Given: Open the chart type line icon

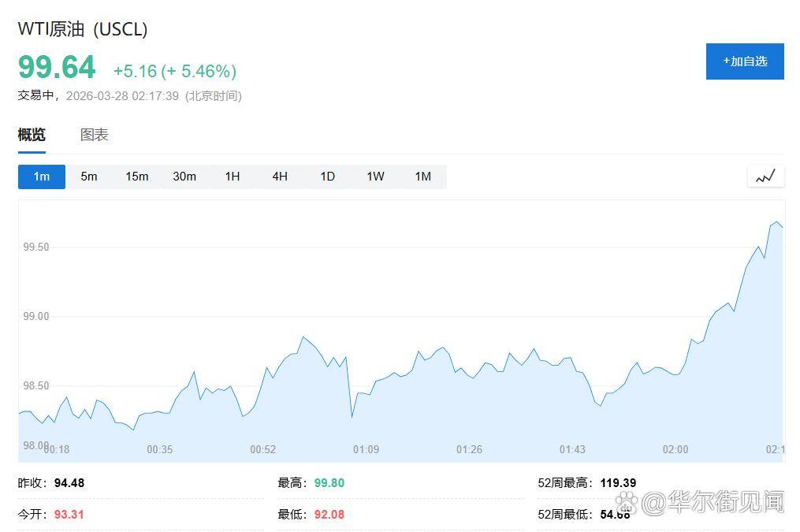Looking at the screenshot, I should 765,177.
